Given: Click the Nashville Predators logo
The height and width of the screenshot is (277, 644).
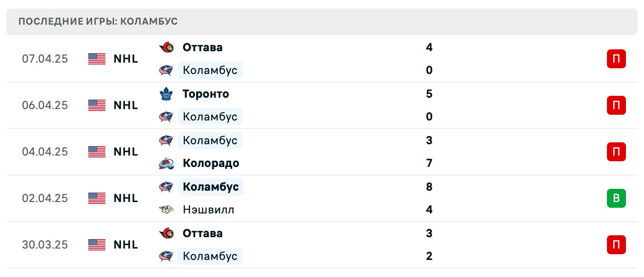Looking at the screenshot, I should point(166,209).
